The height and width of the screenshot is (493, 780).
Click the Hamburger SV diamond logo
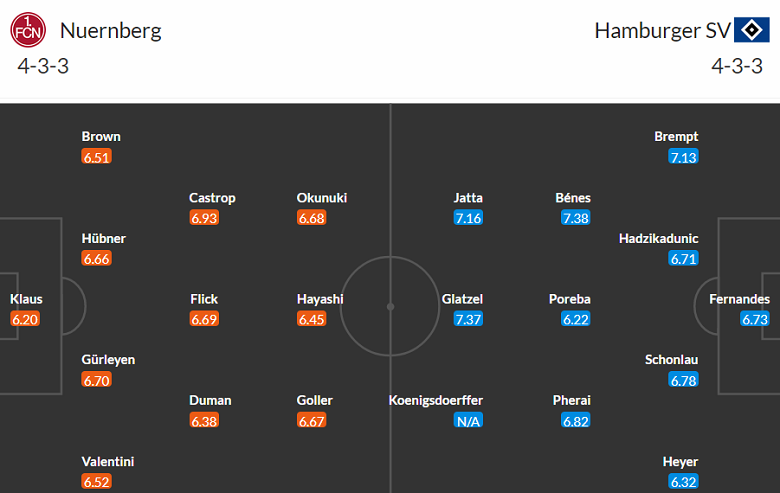751,30
